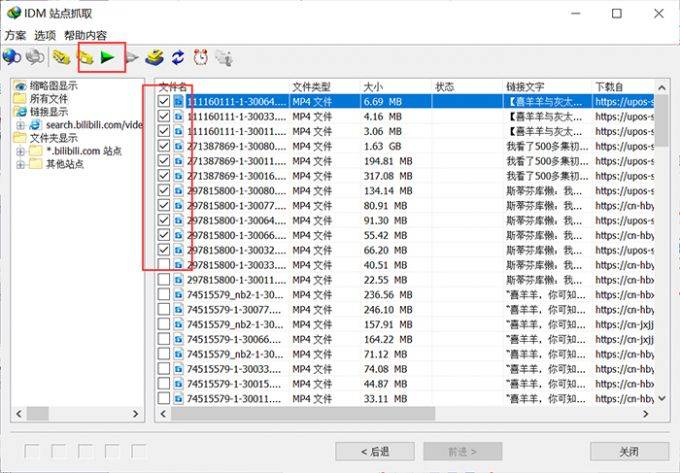Expand the search.bilibili.com tree node

coord(20,125)
